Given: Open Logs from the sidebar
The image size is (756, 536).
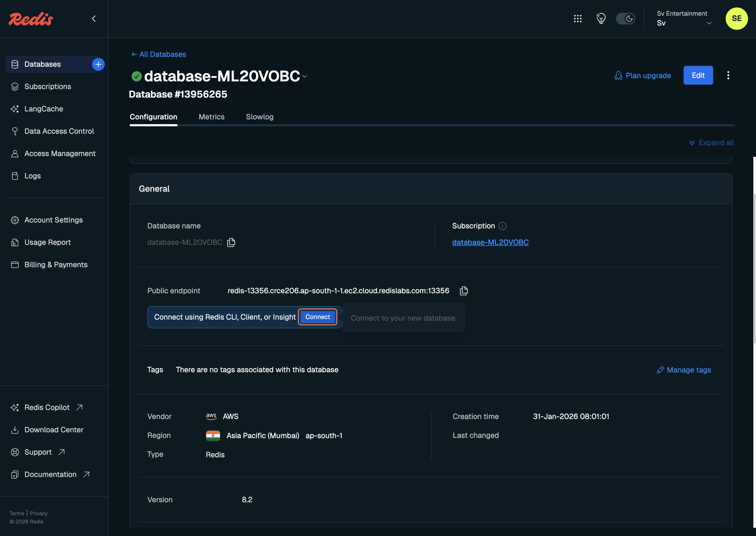Looking at the screenshot, I should coord(32,175).
